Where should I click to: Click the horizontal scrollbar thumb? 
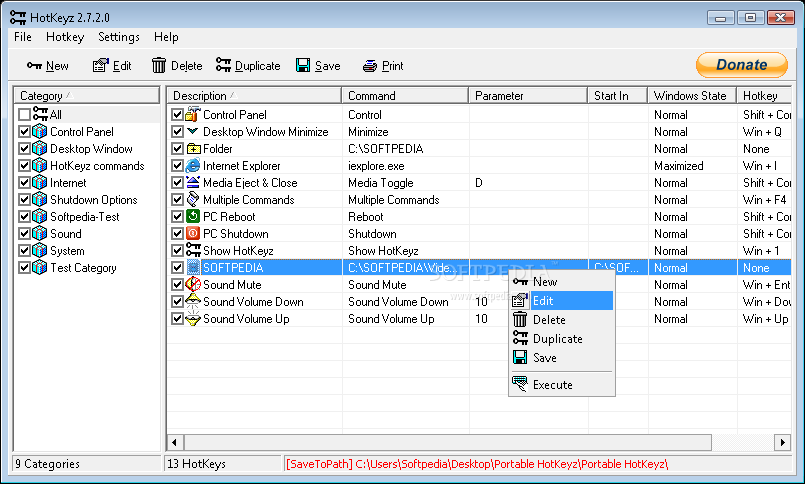[x=448, y=442]
